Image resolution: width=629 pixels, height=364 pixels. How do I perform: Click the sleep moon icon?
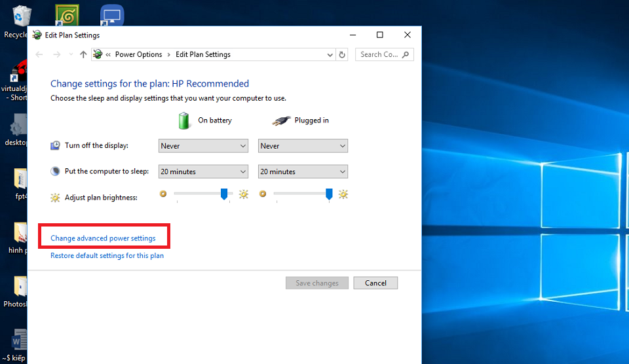pos(55,171)
